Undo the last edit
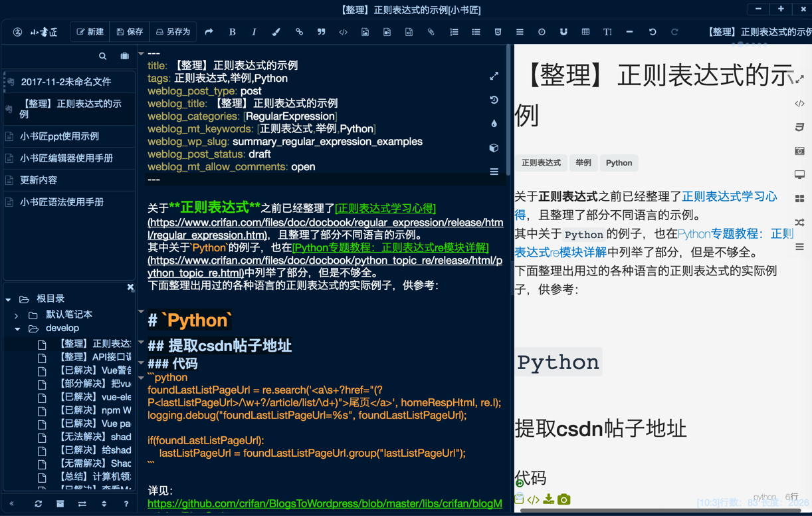The height and width of the screenshot is (516, 812). [653, 32]
